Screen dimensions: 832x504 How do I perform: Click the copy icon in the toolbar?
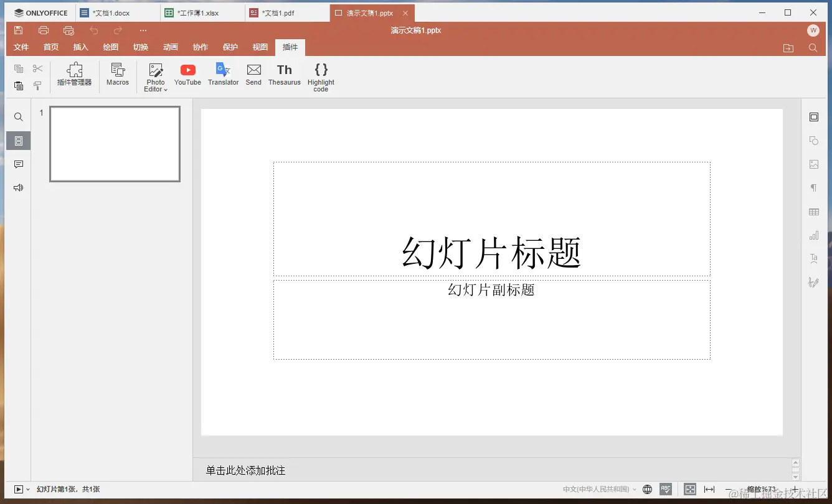(19, 69)
